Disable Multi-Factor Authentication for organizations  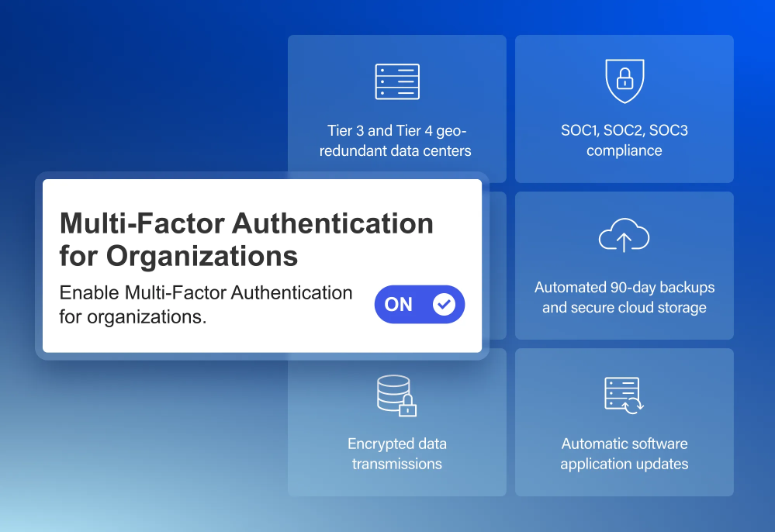420,305
